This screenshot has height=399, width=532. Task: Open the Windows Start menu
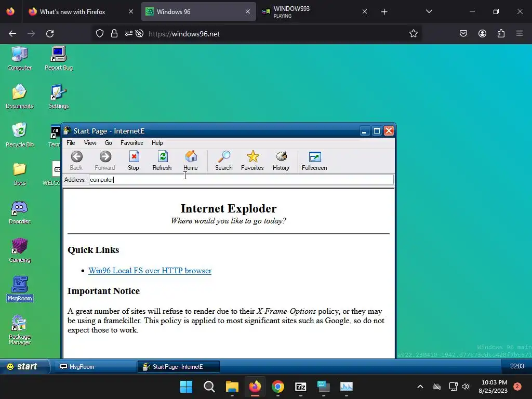[186, 387]
